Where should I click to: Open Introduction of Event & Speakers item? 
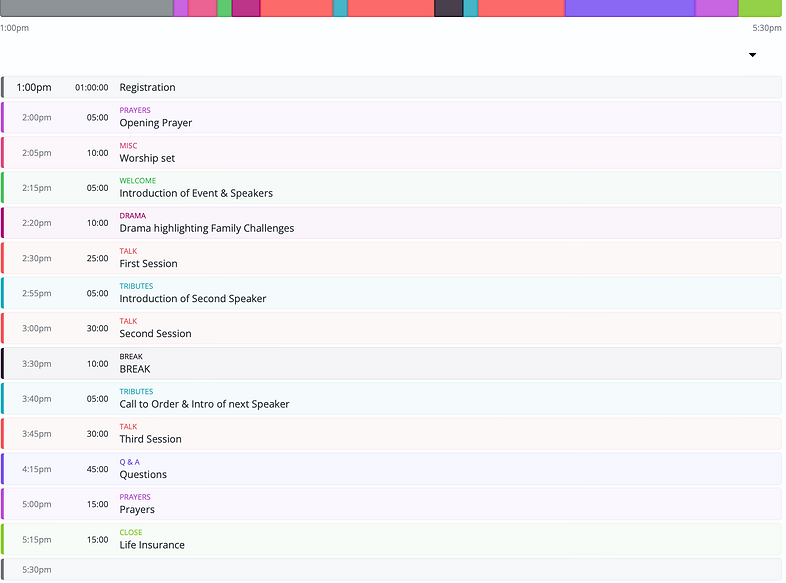[196, 193]
